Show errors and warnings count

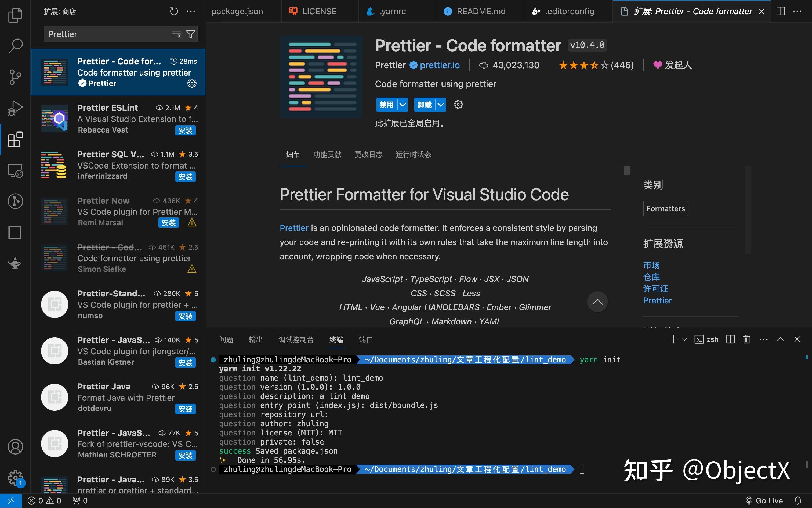pos(44,500)
